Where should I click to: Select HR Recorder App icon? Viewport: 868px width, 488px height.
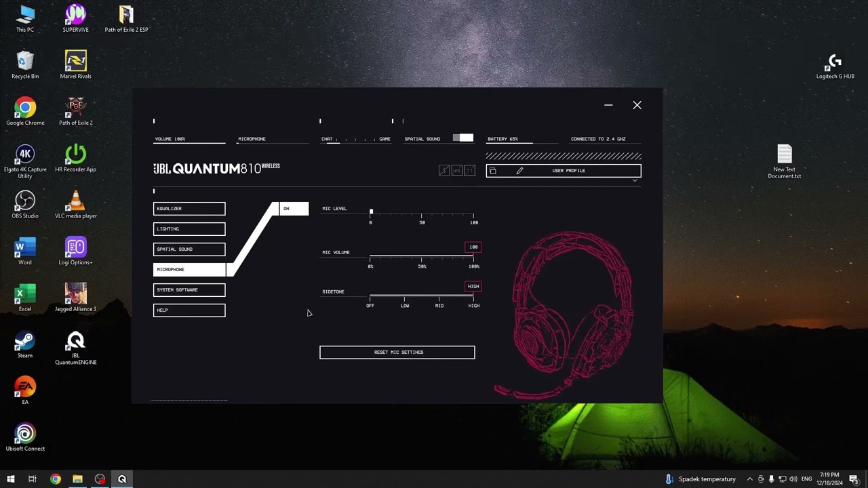[x=76, y=159]
